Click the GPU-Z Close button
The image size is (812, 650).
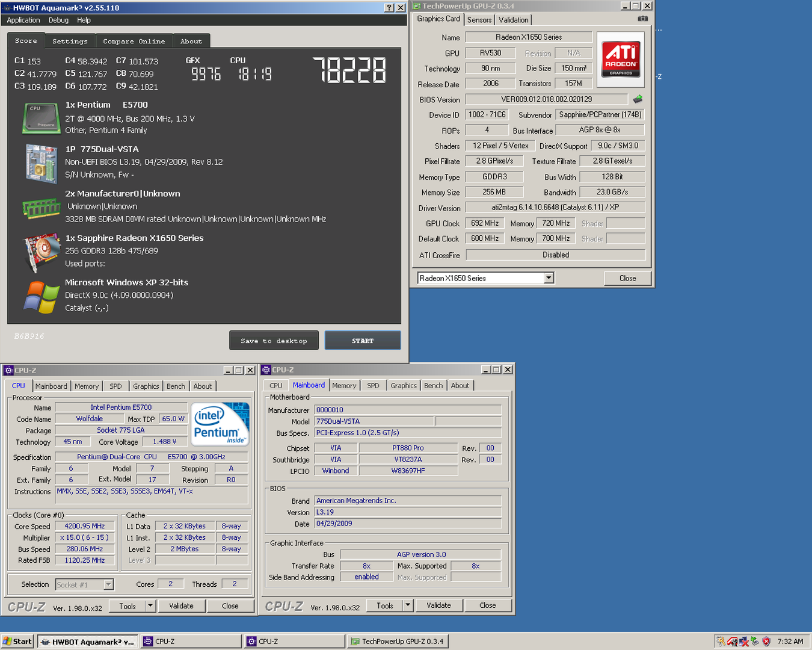click(x=627, y=278)
